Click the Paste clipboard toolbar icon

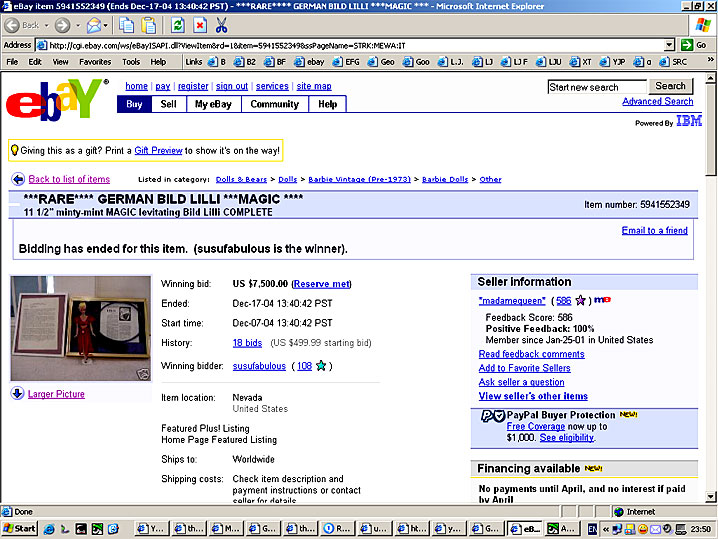(x=149, y=25)
